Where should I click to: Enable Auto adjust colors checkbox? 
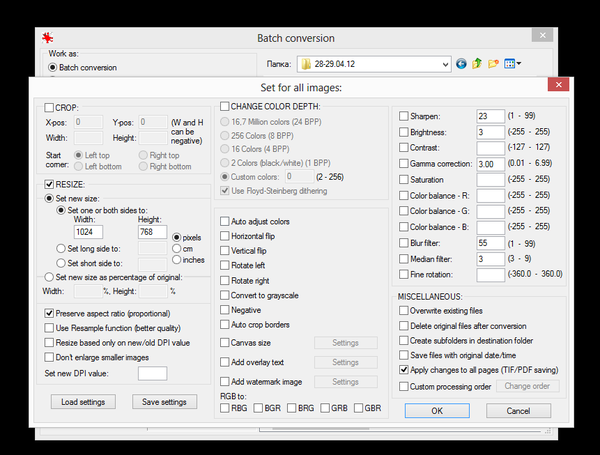pyautogui.click(x=225, y=222)
